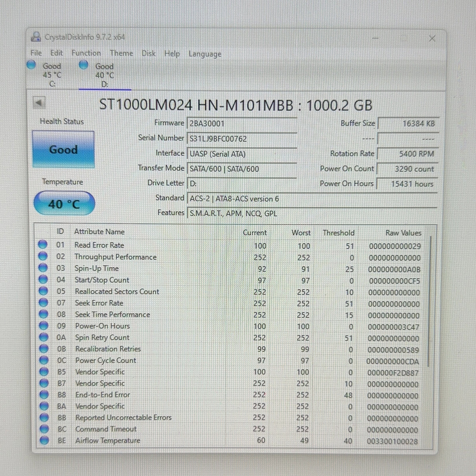Click the status orb beside Throughput Performance

[43, 256]
